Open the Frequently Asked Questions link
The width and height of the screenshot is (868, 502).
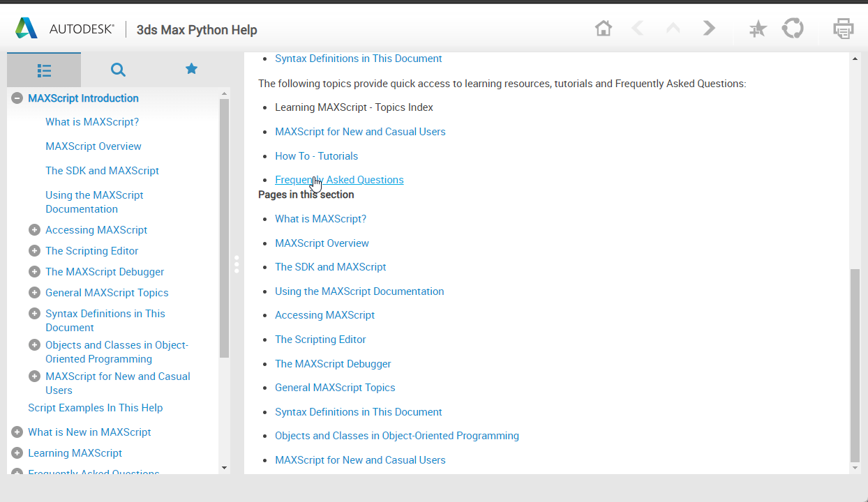(339, 180)
